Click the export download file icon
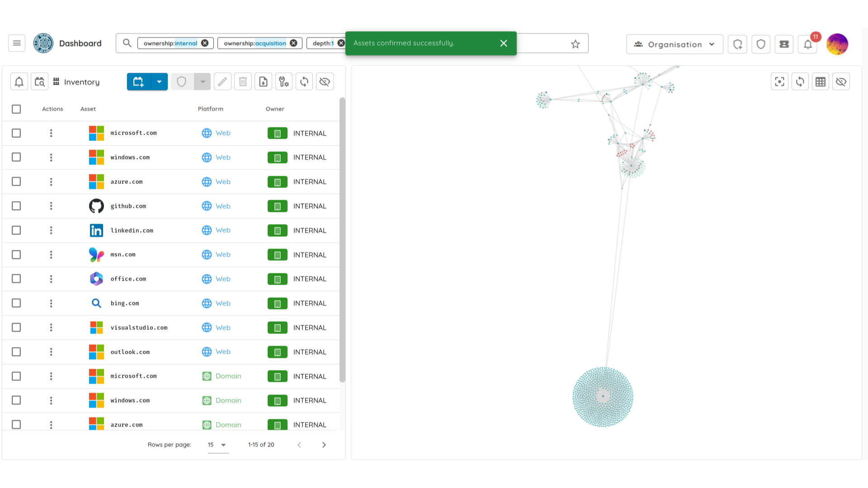Viewport: 868px width, 488px height. tap(263, 82)
